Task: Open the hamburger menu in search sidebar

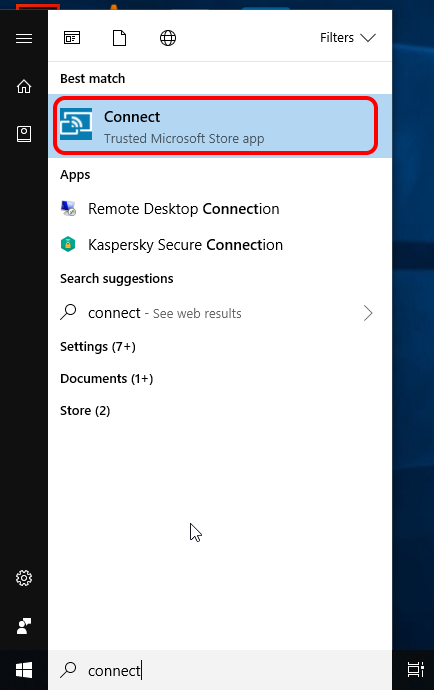Action: (x=24, y=38)
